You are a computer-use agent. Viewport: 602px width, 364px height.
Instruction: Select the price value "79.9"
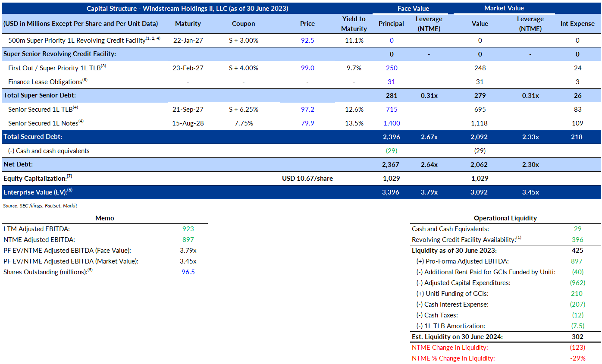coord(307,123)
